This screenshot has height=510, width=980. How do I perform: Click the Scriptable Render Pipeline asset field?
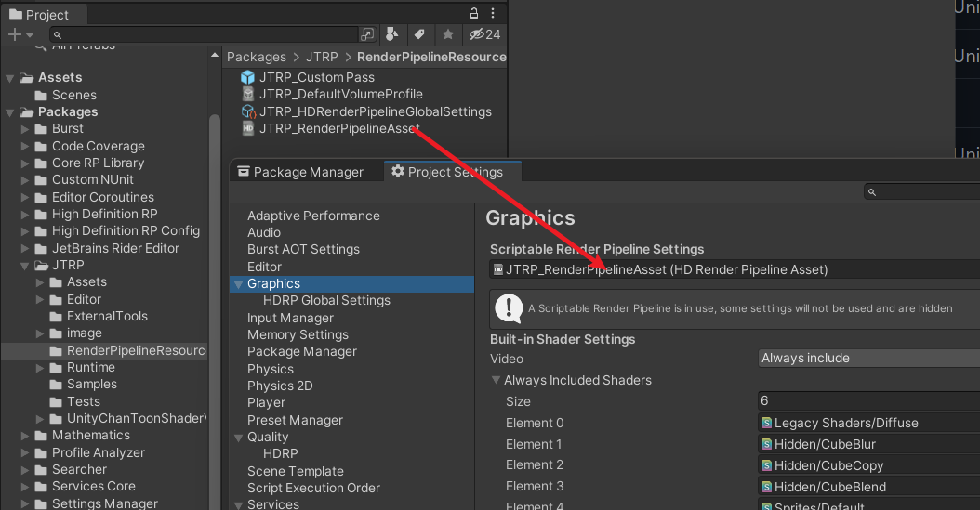point(735,269)
